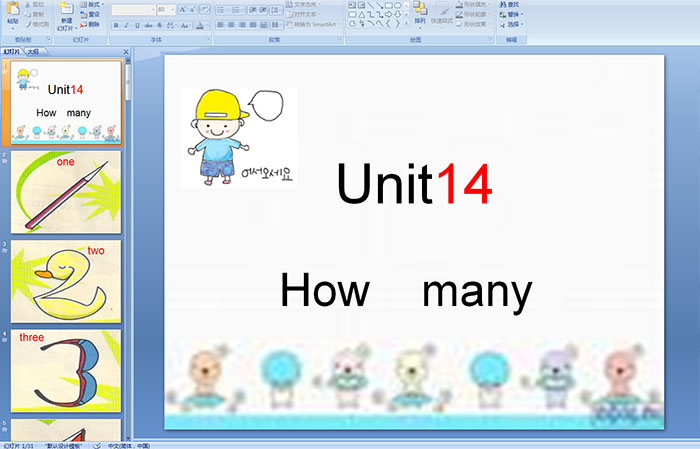This screenshot has height=449, width=700.
Task: Click the Copy (复制) button
Action: coord(35,14)
